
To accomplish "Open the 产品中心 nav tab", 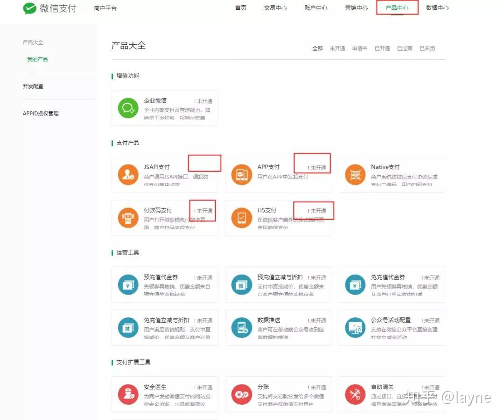I will 397,8.
